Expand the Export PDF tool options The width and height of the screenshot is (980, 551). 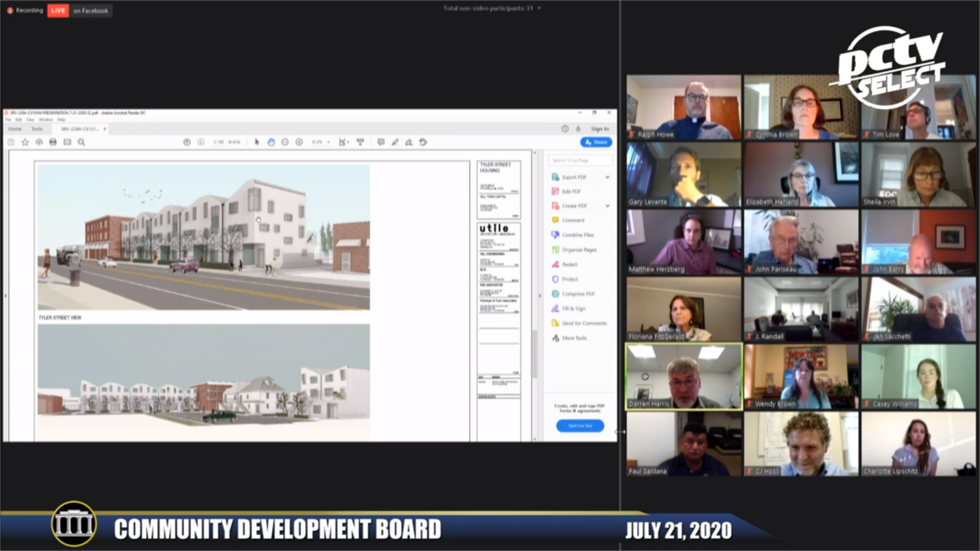pos(607,177)
